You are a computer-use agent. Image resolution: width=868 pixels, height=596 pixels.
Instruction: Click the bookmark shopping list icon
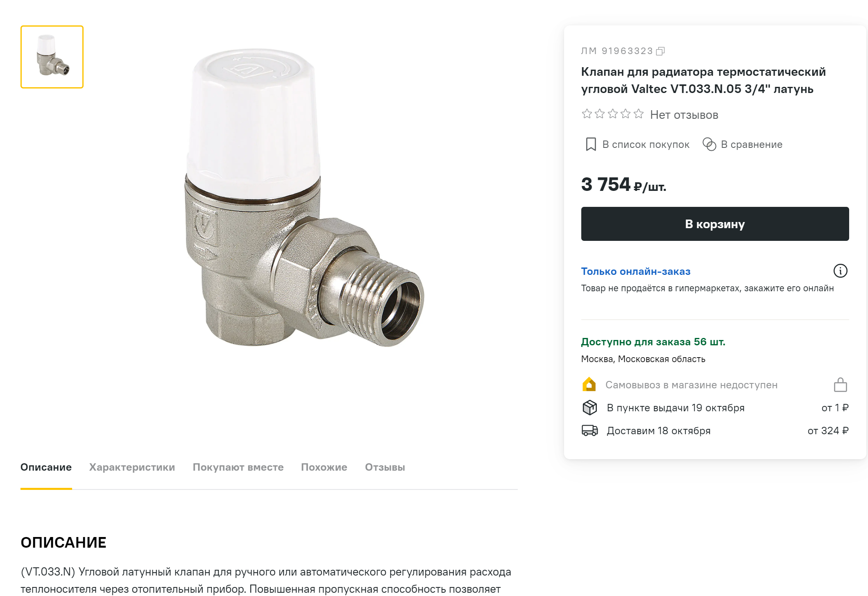tap(591, 144)
